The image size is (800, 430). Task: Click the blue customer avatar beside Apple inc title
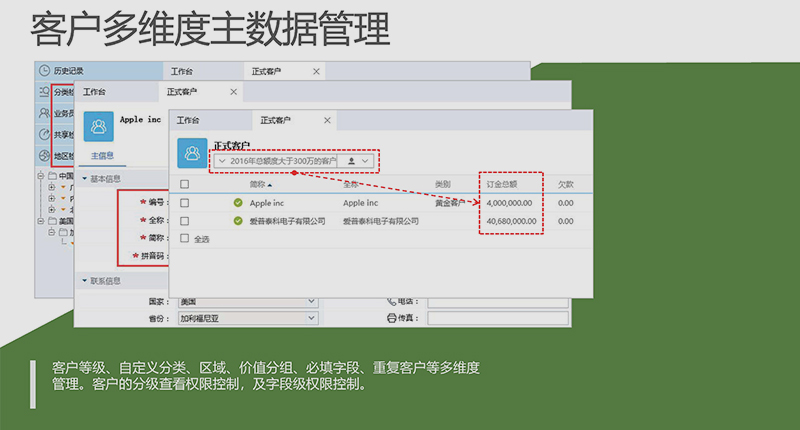pyautogui.click(x=100, y=126)
